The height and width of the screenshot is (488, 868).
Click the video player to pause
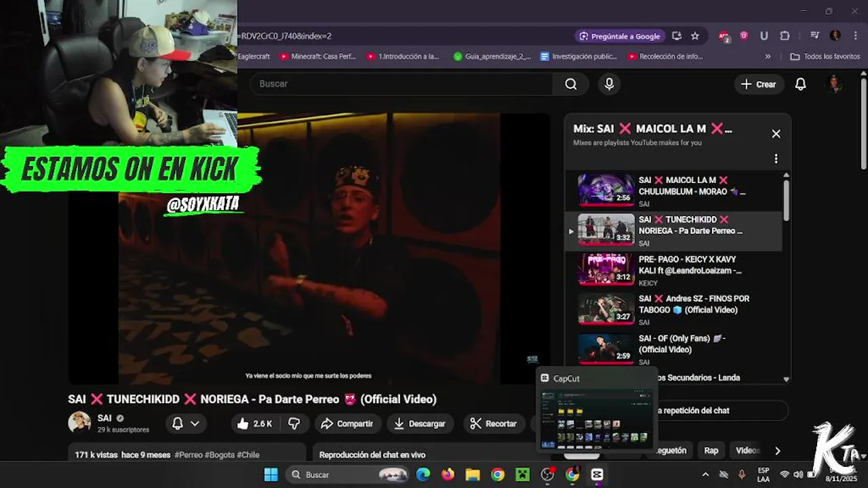pyautogui.click(x=309, y=248)
